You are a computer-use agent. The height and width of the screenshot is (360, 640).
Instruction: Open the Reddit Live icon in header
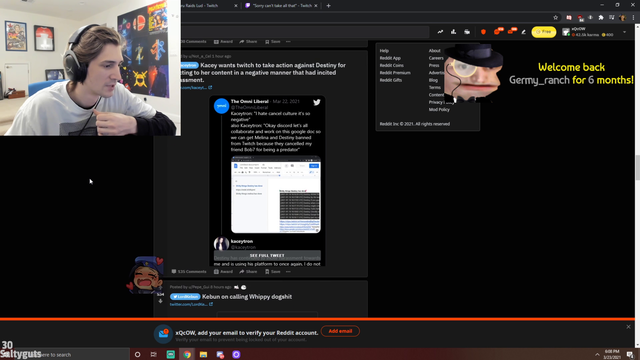pyautogui.click(x=467, y=32)
